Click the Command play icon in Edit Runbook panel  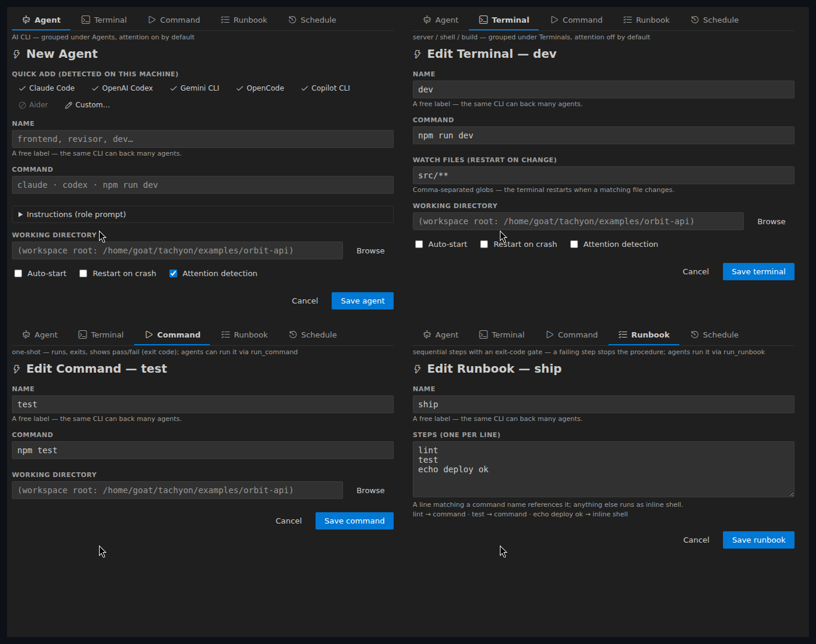(550, 335)
